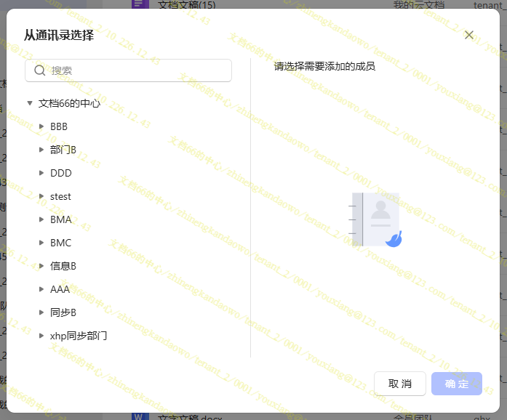Expand the BMA department arrow
This screenshot has height=420, width=507.
click(41, 219)
